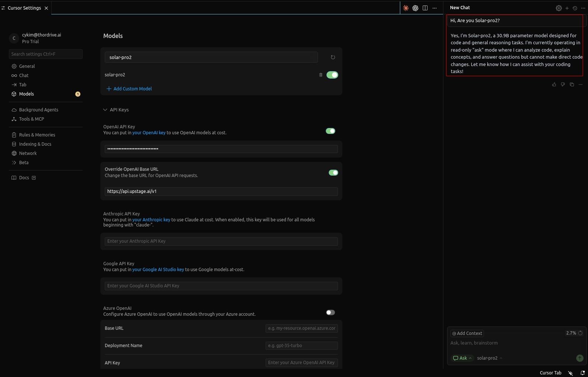
Task: Click the chat input Ask, learn, brainstorm
Action: pos(516,343)
